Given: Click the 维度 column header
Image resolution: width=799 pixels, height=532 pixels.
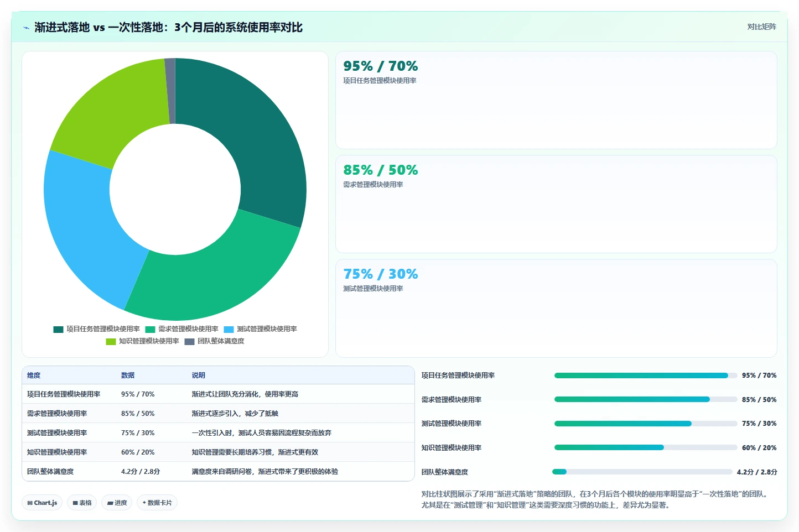Looking at the screenshot, I should click(x=34, y=375).
